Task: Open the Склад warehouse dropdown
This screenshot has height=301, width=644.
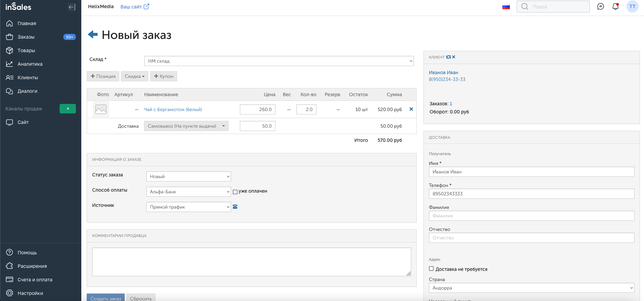Action: (x=279, y=61)
